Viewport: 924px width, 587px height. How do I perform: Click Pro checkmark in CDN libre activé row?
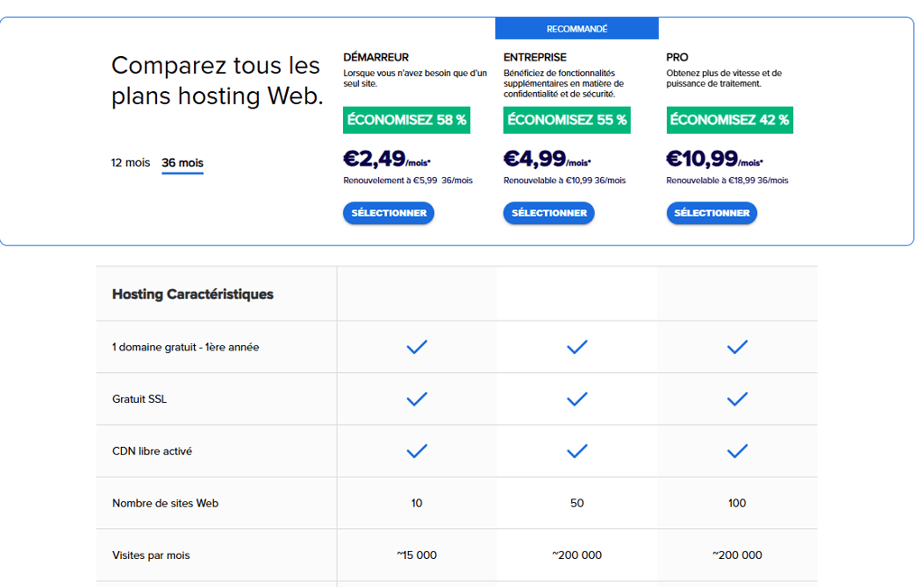(x=737, y=451)
